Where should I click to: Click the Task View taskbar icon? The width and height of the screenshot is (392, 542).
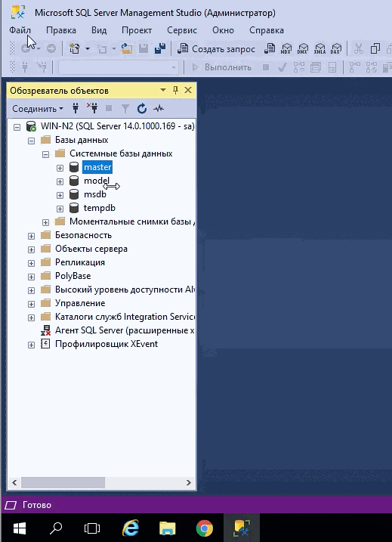(x=92, y=528)
